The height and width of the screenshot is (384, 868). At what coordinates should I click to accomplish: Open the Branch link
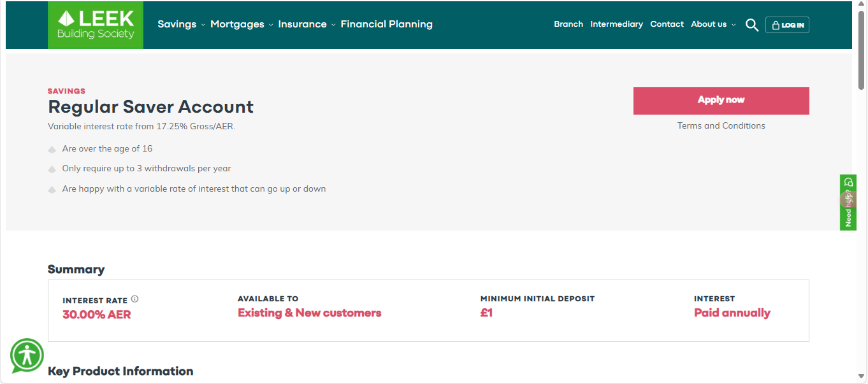568,24
